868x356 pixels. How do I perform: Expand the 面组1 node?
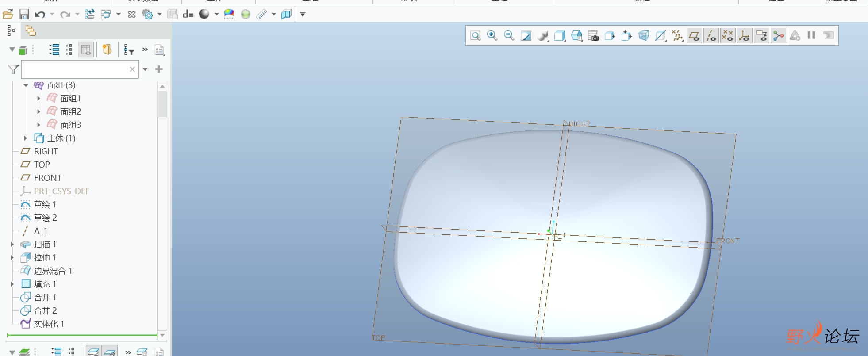point(38,99)
